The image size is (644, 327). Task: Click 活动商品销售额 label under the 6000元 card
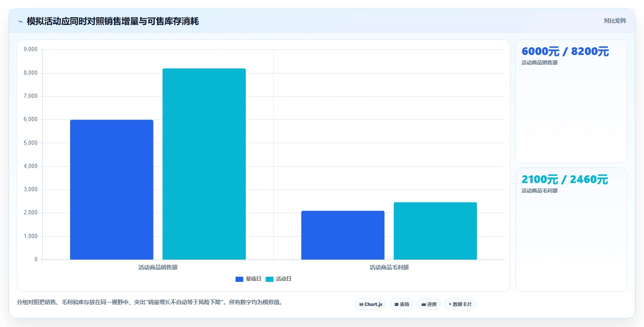tap(540, 63)
